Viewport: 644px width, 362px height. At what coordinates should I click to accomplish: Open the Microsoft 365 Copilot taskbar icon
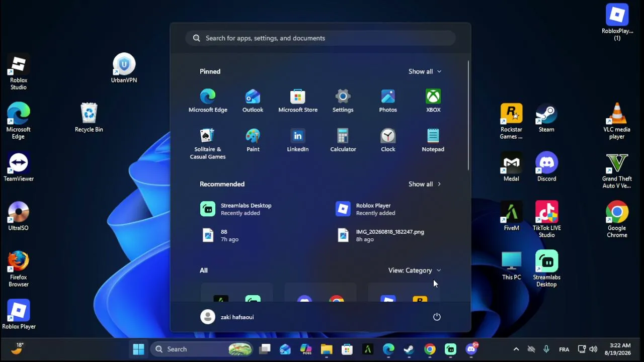coord(306,349)
